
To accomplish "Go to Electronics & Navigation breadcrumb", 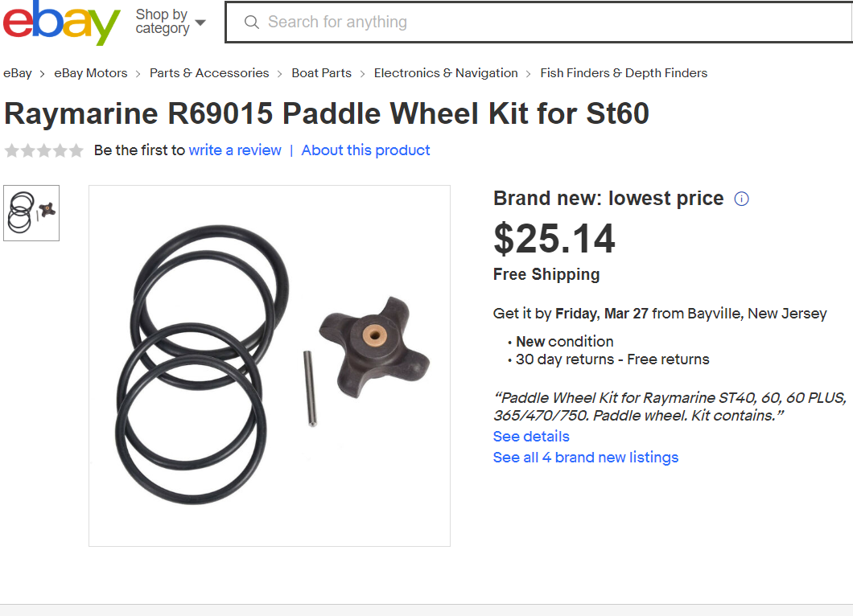I will [446, 73].
